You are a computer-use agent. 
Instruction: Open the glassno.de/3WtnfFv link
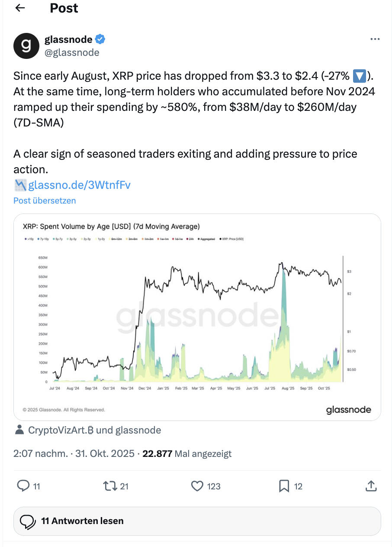coord(79,185)
